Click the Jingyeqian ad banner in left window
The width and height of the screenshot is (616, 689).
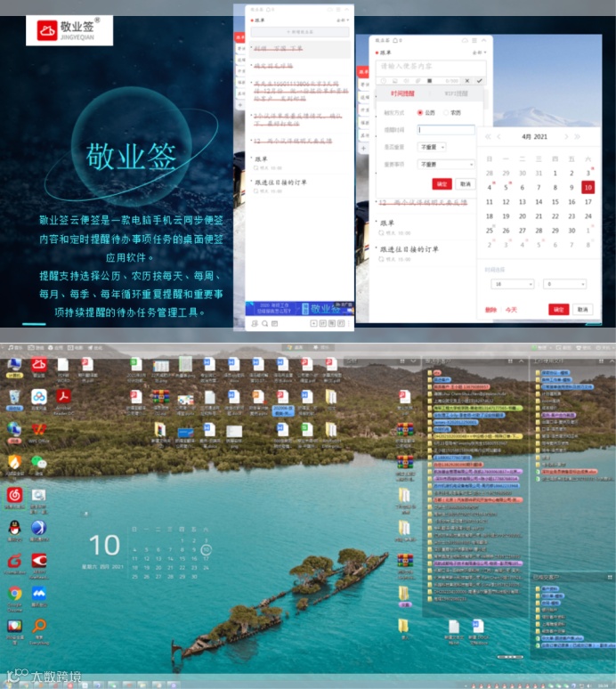(x=300, y=309)
